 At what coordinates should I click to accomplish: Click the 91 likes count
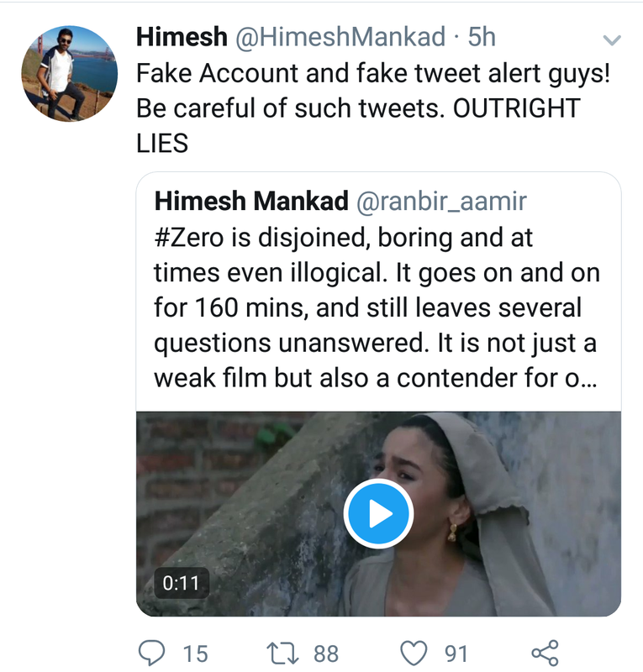(x=456, y=654)
